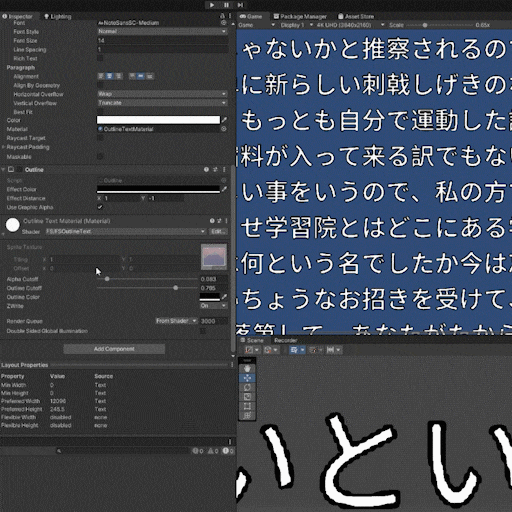
Task: Toggle the Rich Text checkbox
Action: (100, 58)
